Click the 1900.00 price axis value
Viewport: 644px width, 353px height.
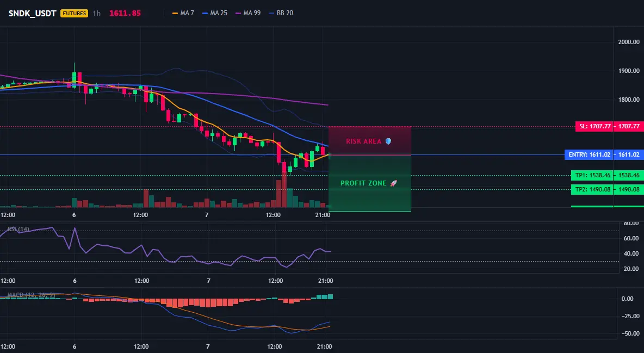coord(629,71)
